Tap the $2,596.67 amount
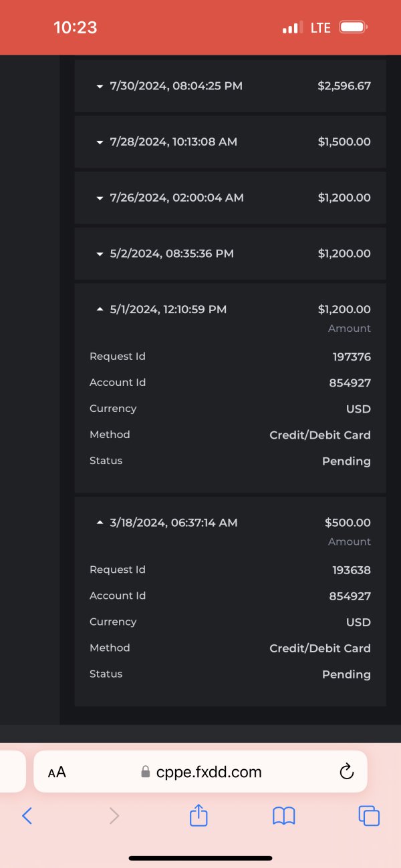Image resolution: width=401 pixels, height=868 pixels. [x=344, y=86]
